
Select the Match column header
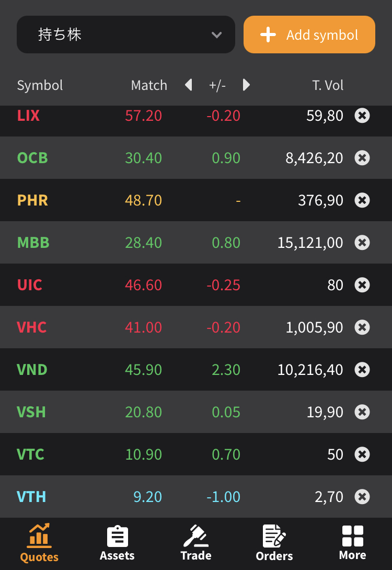[149, 85]
